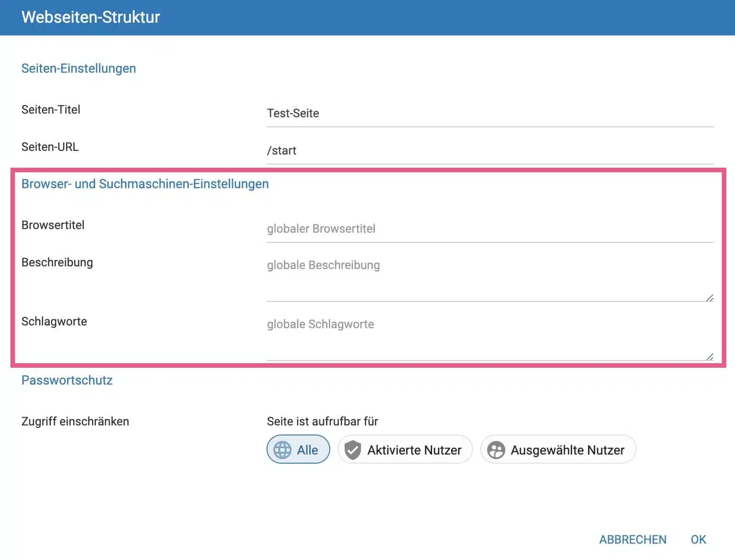
Task: Click the resize handle of Schlagworte textarea
Action: [x=710, y=357]
